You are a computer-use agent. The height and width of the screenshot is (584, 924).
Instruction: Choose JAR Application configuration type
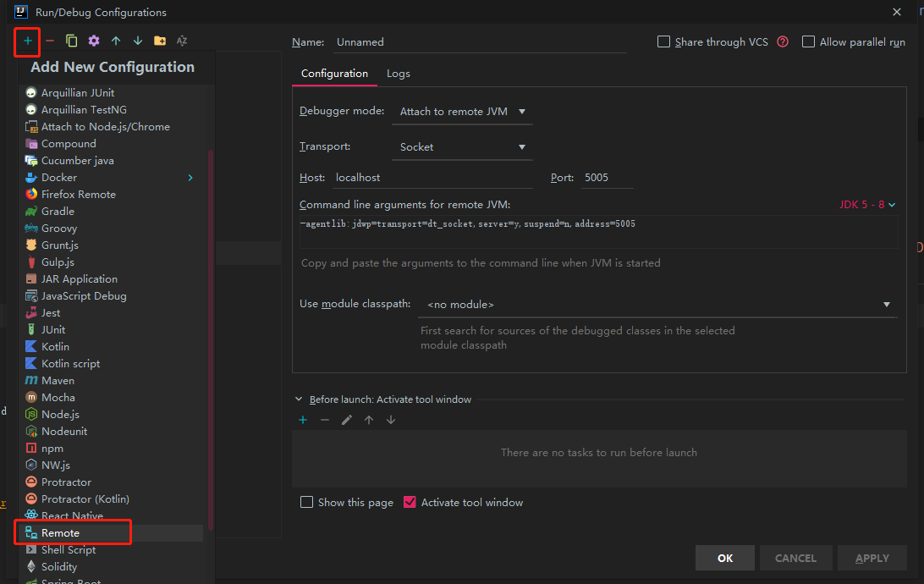pos(112,279)
